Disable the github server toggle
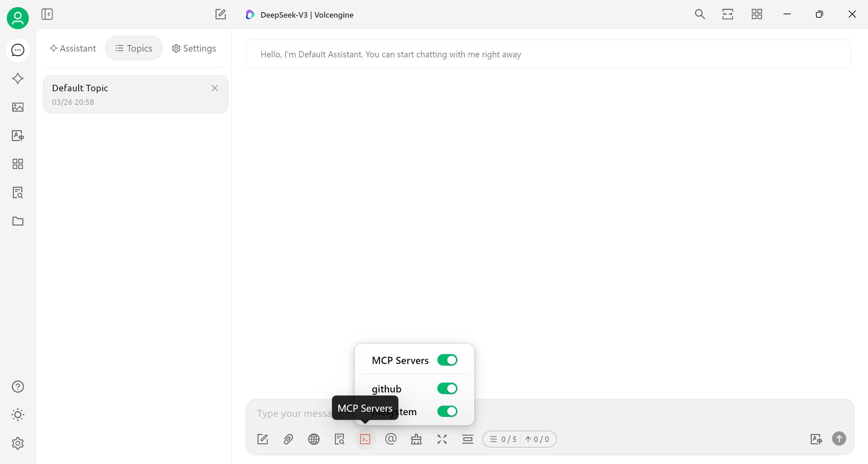868x464 pixels. pos(447,388)
